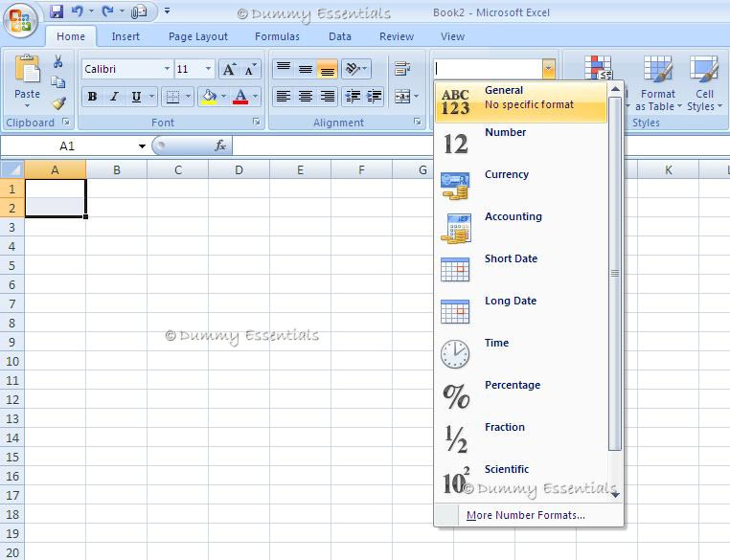Open text Orientation options
The height and width of the screenshot is (560, 730).
356,69
